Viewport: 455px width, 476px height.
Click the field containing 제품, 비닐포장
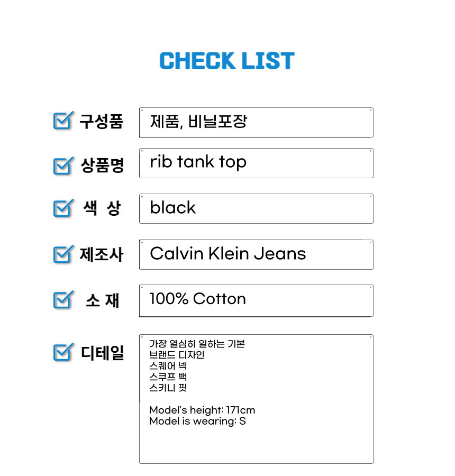click(256, 122)
